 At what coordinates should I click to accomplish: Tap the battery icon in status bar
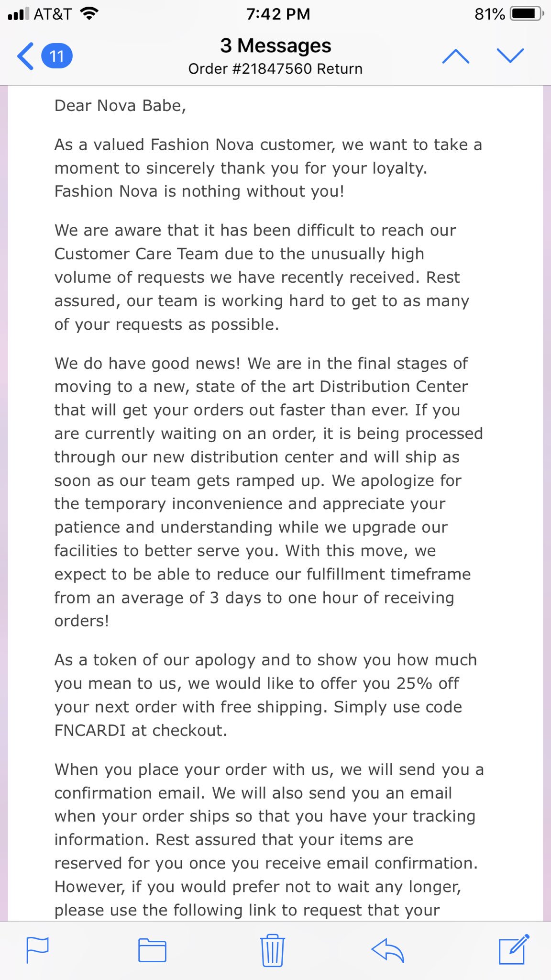click(x=527, y=14)
